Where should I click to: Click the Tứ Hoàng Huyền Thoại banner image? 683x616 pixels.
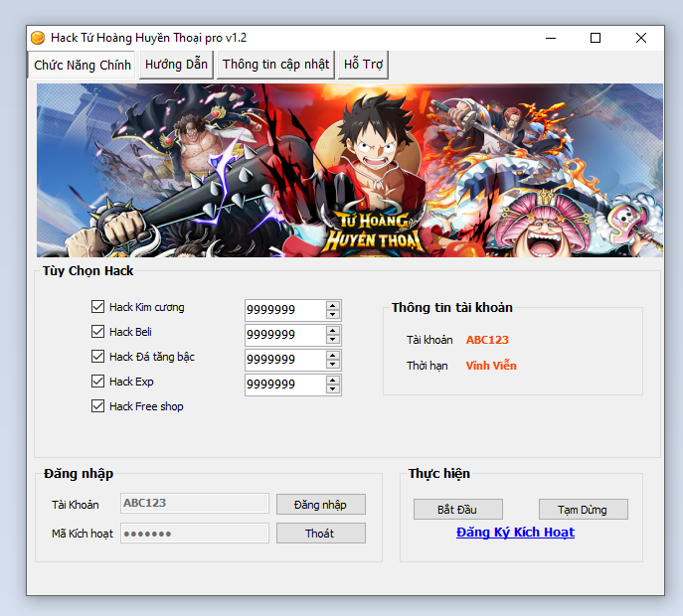click(x=349, y=170)
